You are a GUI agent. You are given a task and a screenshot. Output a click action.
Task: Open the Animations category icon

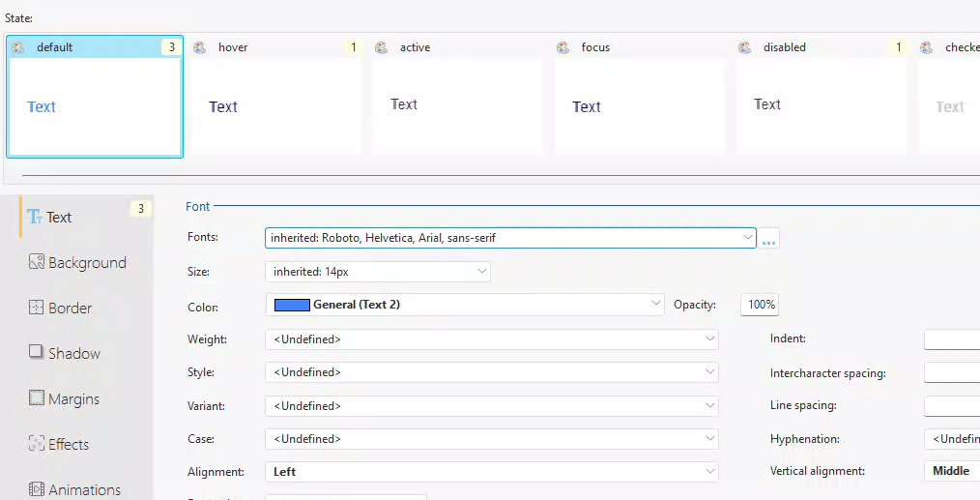(x=37, y=489)
